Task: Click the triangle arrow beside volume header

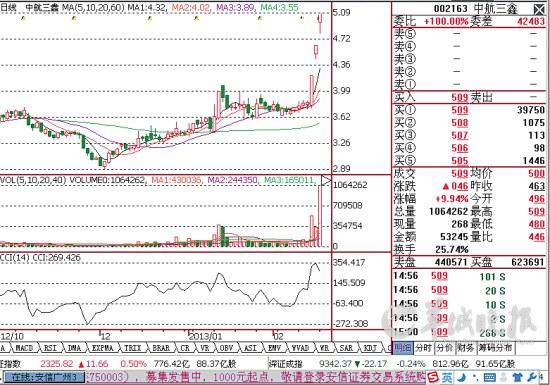Action: tap(326, 181)
